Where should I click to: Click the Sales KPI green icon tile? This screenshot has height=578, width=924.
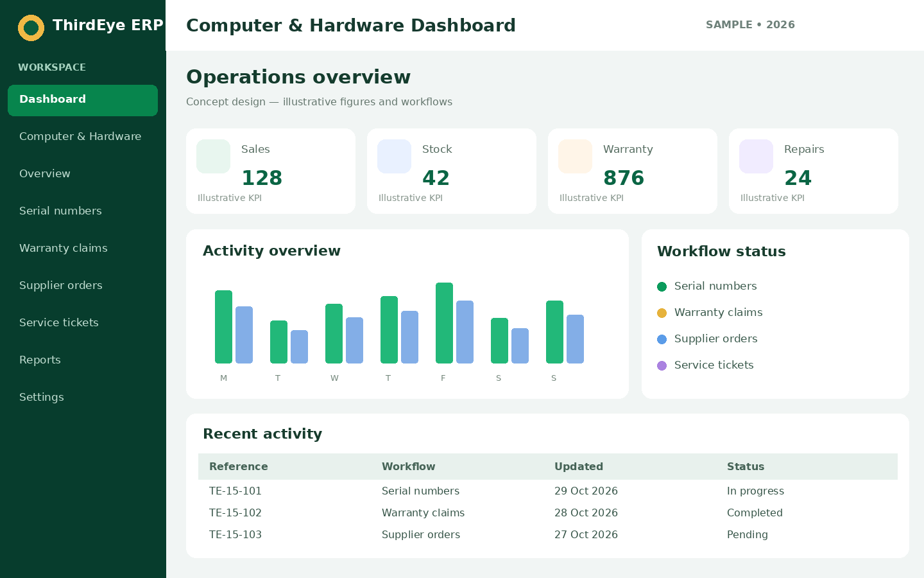coord(213,156)
